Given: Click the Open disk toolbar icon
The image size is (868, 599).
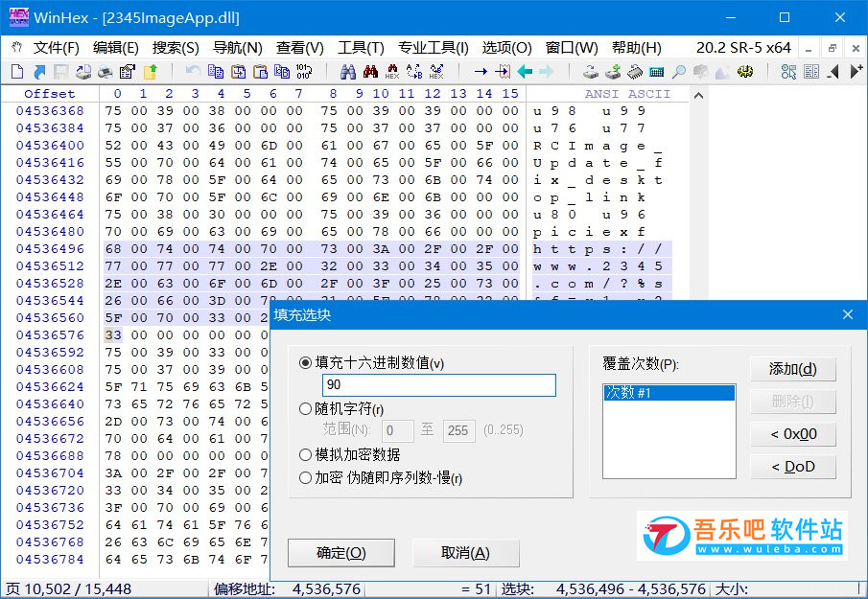Looking at the screenshot, I should [x=591, y=71].
